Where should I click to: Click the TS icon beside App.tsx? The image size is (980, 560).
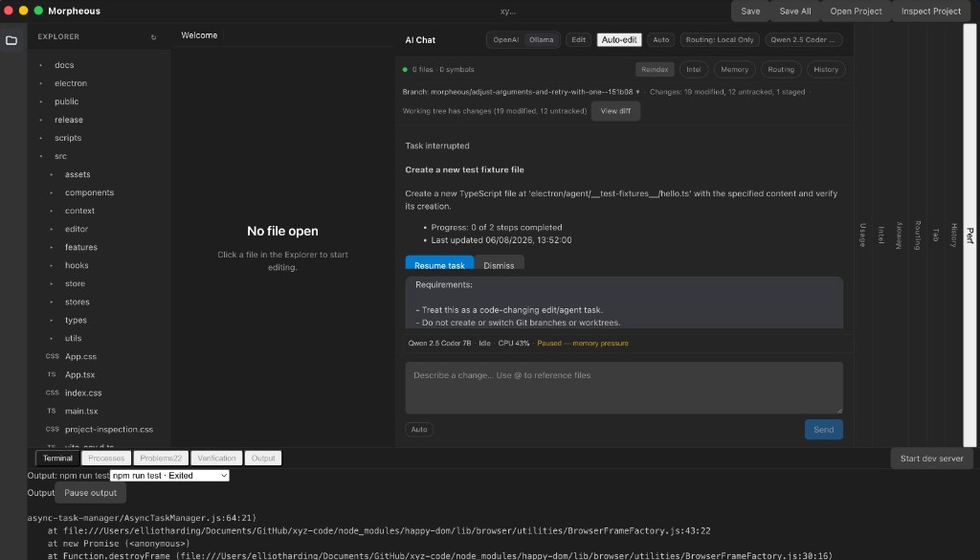coord(52,374)
